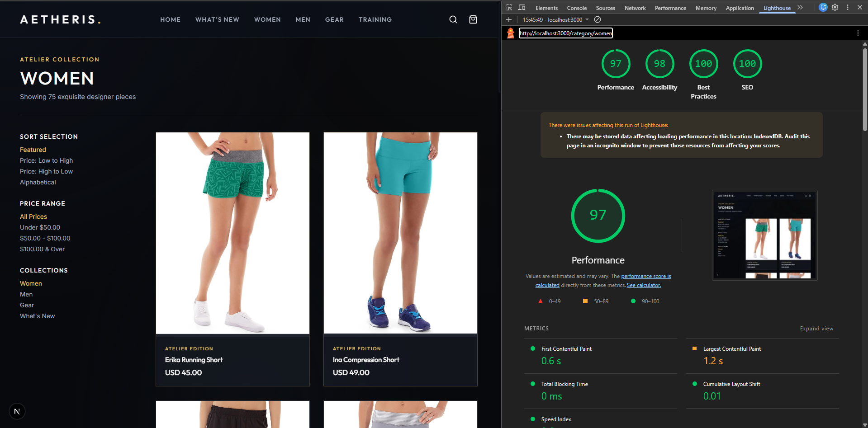The height and width of the screenshot is (428, 868).
Task: Open the Performance DevTools tab
Action: coord(670,8)
